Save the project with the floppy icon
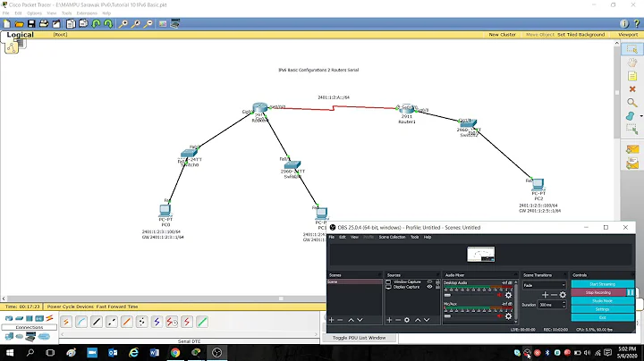Screen dimensions: 644x361 [31, 24]
